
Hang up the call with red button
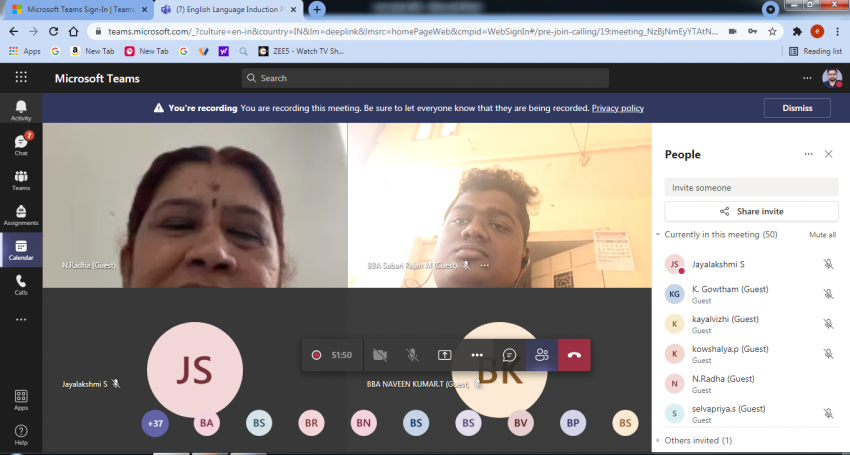574,355
